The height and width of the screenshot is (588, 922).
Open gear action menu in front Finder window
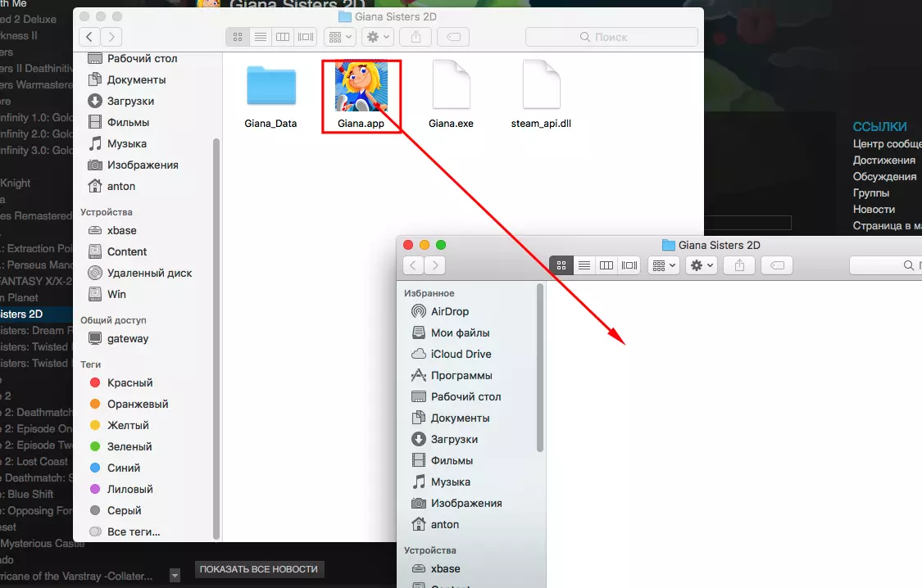tap(702, 265)
